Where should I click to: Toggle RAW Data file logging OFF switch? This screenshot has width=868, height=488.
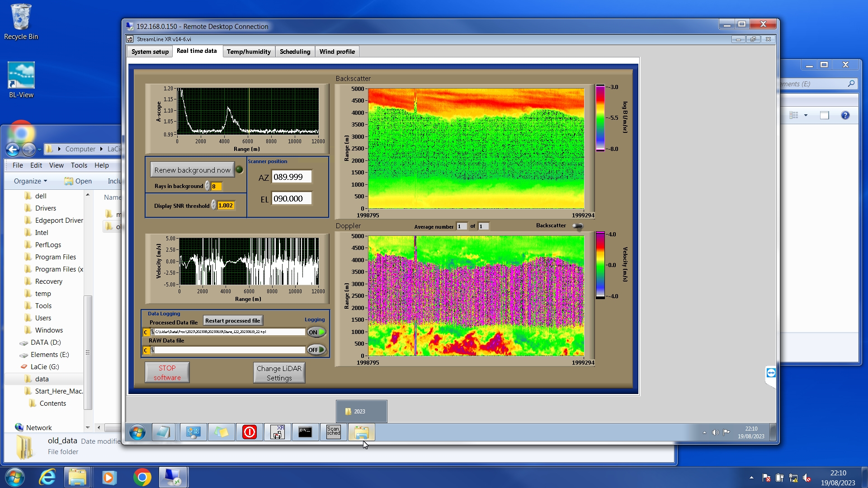(x=316, y=350)
